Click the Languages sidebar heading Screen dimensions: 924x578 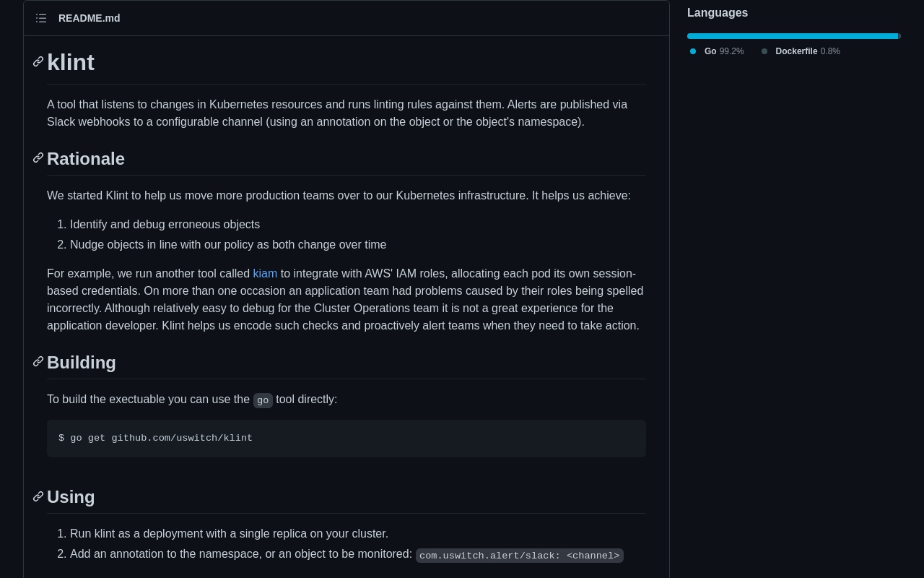tap(718, 13)
